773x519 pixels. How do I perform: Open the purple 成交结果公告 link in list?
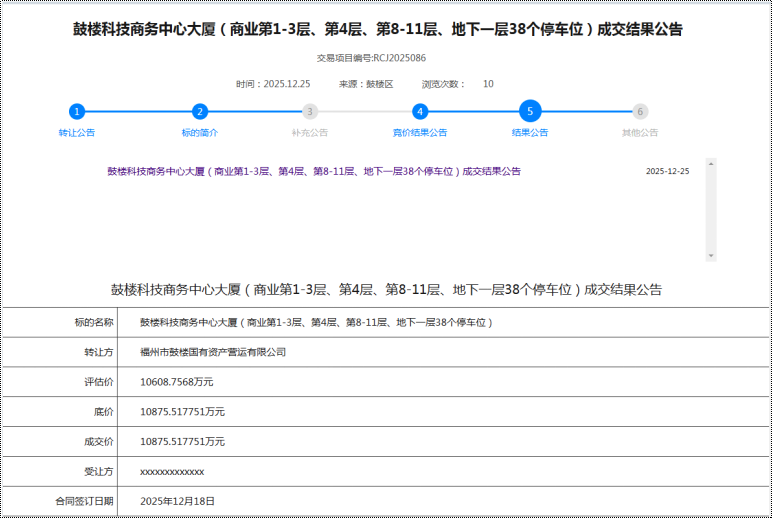pos(314,171)
